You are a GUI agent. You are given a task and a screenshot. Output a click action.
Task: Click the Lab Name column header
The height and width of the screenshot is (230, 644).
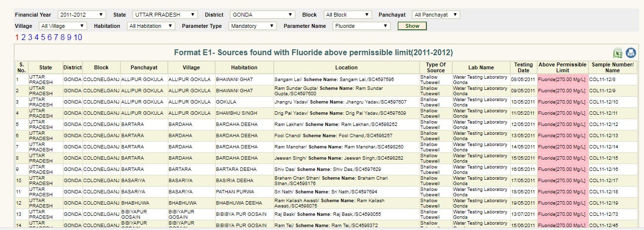(x=481, y=67)
